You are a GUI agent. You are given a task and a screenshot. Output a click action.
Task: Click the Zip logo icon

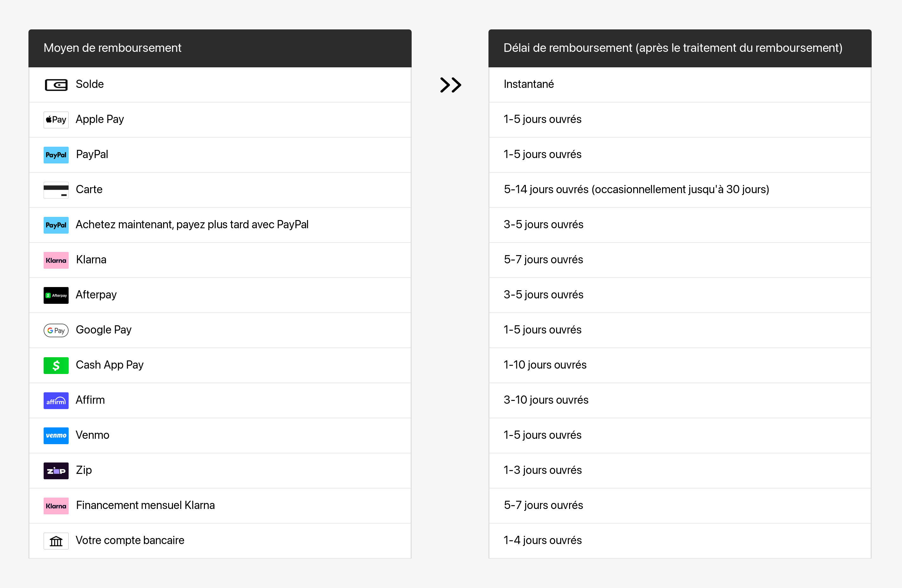[56, 470]
